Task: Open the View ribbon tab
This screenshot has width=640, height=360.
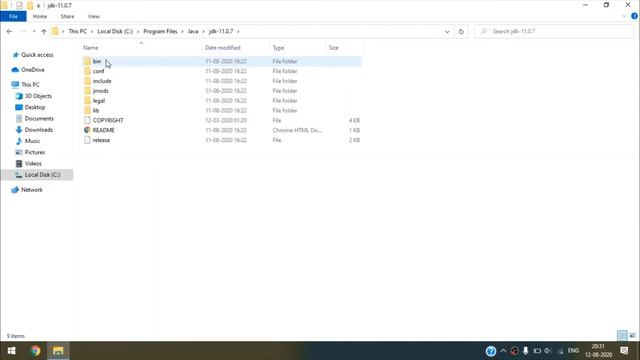Action: click(93, 16)
